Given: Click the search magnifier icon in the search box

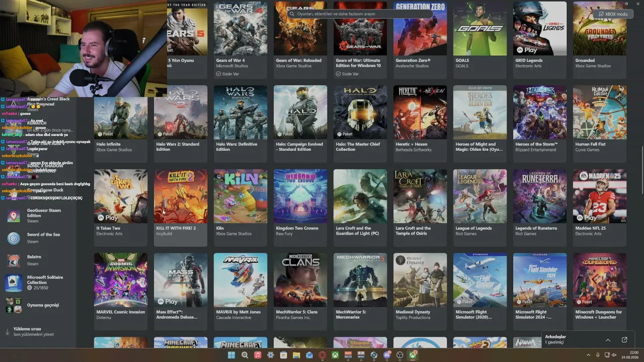Looking at the screenshot, I should click(292, 14).
